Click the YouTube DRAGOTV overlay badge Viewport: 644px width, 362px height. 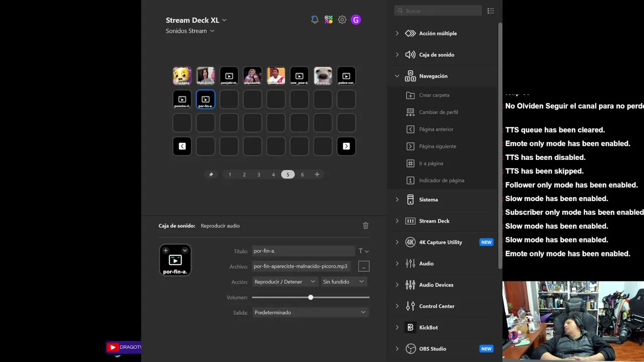click(x=124, y=347)
